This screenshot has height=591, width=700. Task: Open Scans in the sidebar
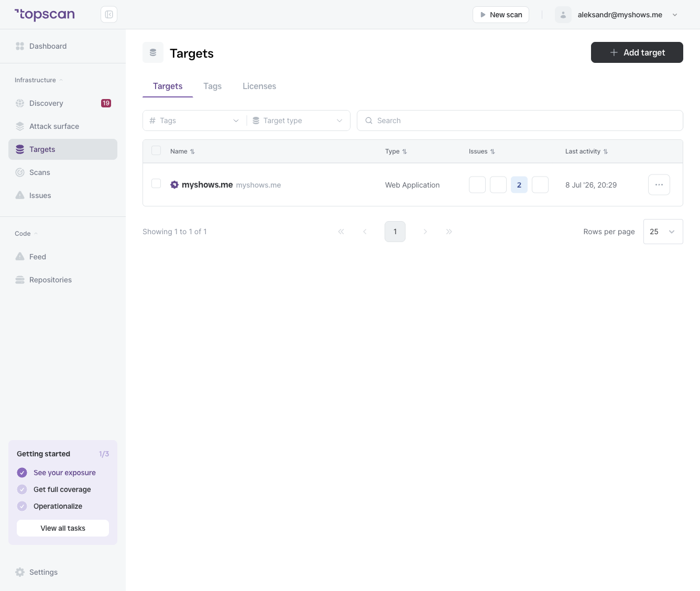pos(63,172)
